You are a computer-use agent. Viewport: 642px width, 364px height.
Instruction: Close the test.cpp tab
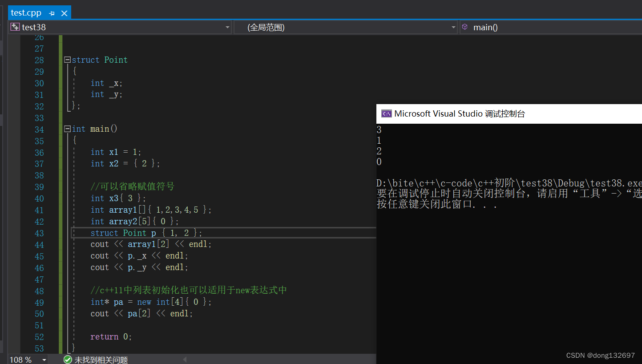(x=64, y=13)
